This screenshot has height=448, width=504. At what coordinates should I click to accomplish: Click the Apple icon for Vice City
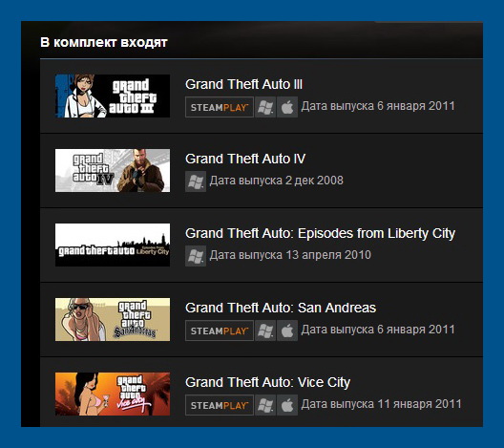[x=287, y=405]
